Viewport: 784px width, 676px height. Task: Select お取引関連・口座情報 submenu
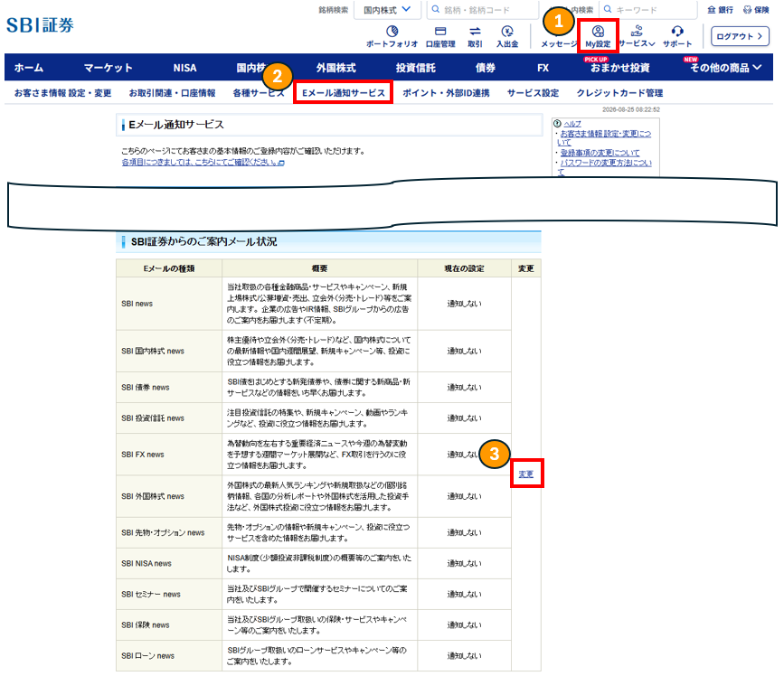click(x=172, y=93)
